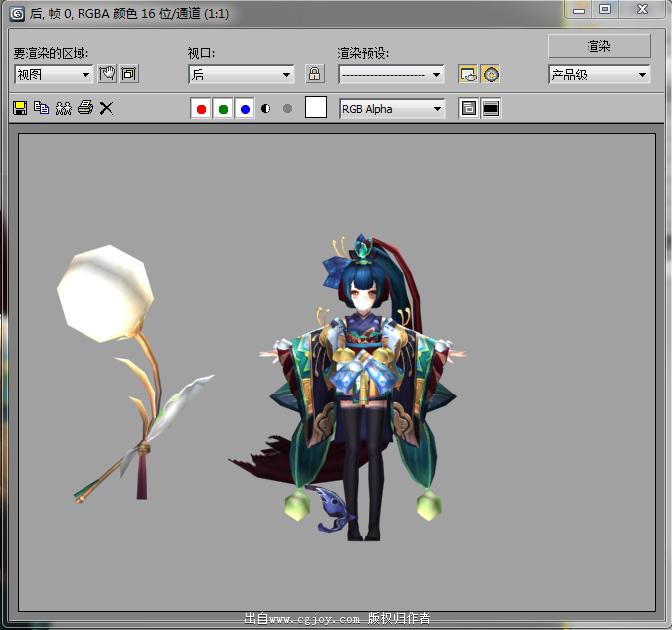Print the rendered image
Viewport: 672px width, 630px height.
pos(84,108)
